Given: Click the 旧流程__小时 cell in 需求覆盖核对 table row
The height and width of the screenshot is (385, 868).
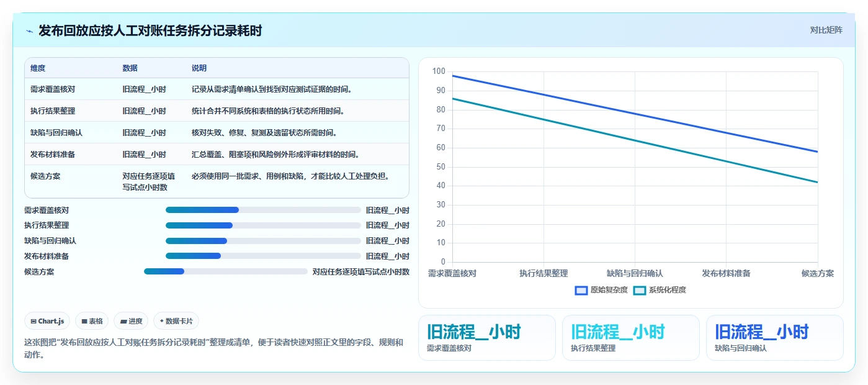Looking at the screenshot, I should [144, 89].
